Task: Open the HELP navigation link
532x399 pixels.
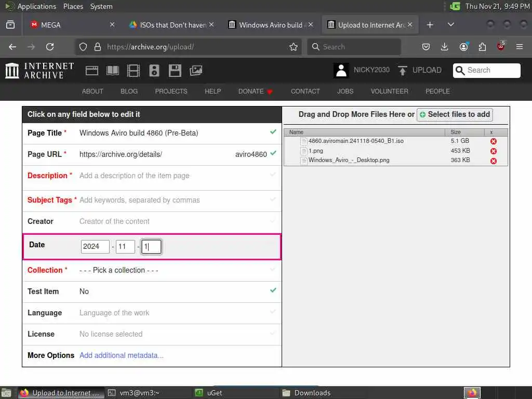Action: click(212, 91)
